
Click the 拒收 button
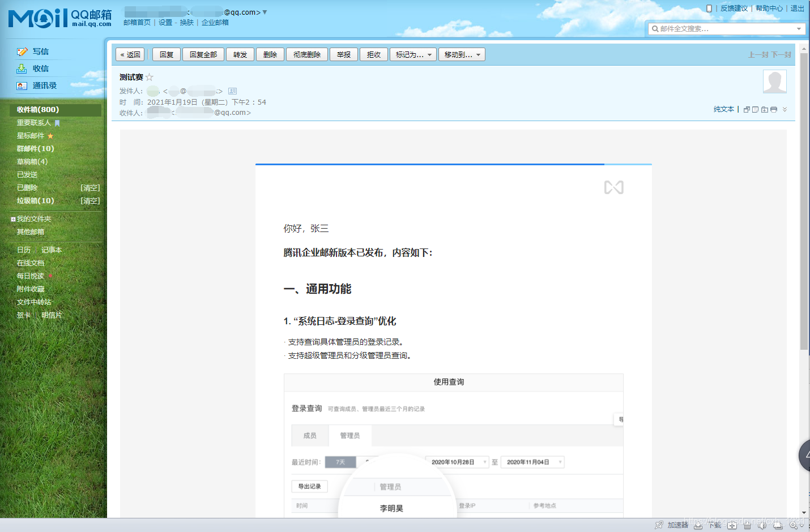click(x=374, y=54)
